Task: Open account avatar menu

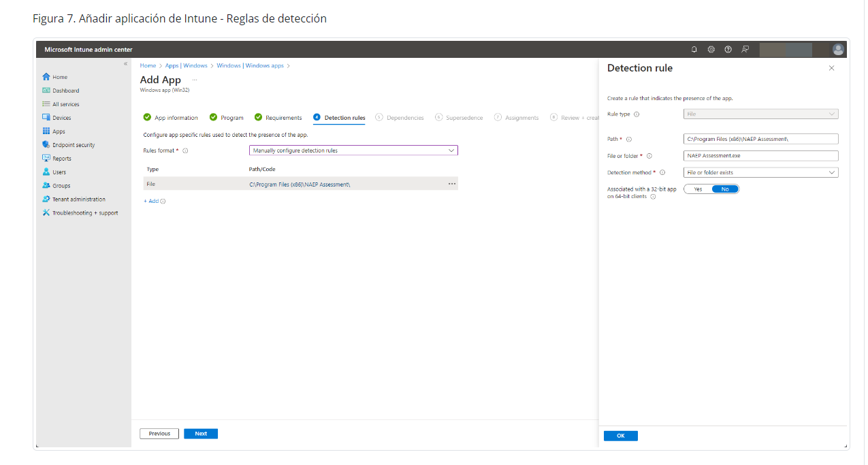Action: (x=838, y=49)
